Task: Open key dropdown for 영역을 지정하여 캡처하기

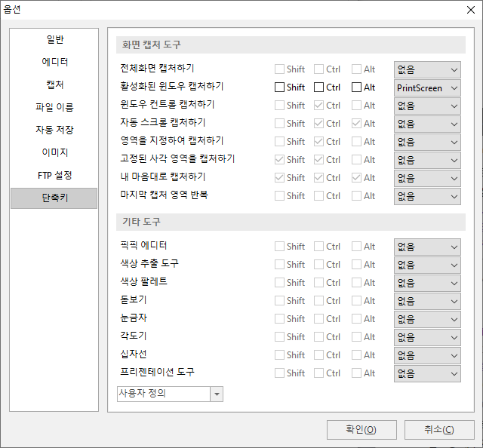Action: 427,143
